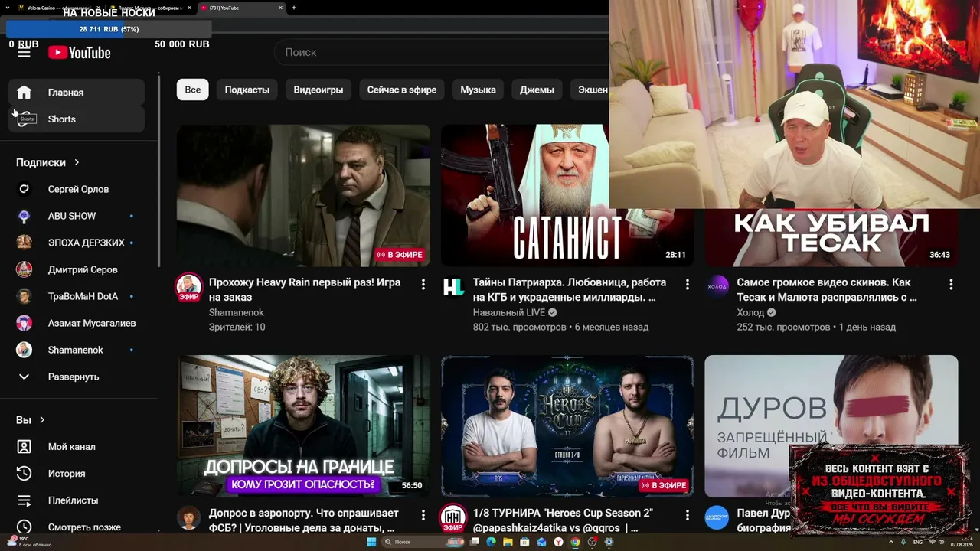980x551 pixels.
Task: Open ДОПРОСЫ НА ГРАНИЦЕ video thumbnail
Action: click(x=303, y=426)
